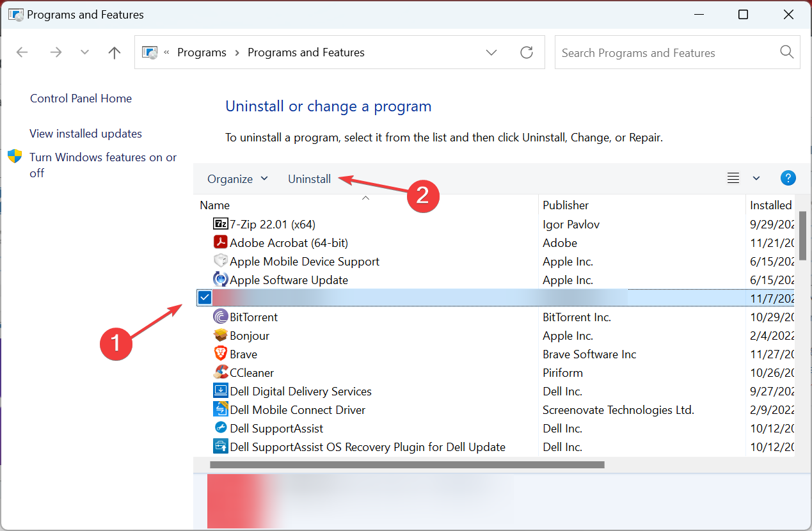Open the view options dropdown arrow
Image resolution: width=812 pixels, height=531 pixels.
756,178
